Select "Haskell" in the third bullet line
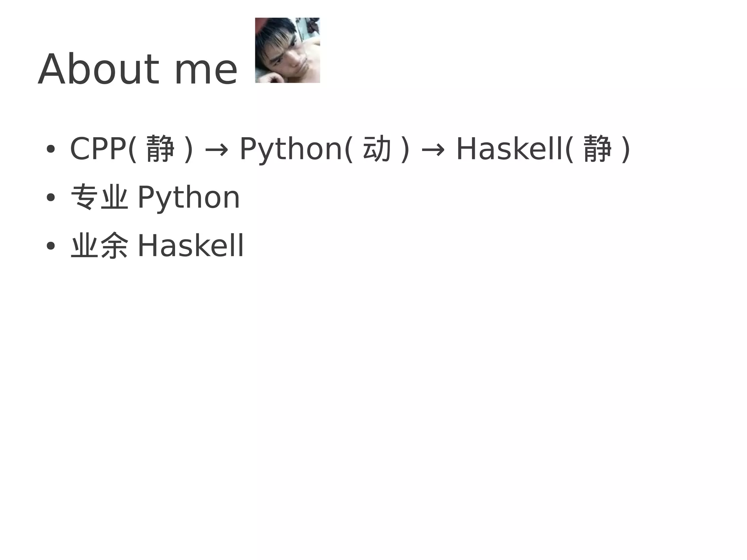747x560 pixels. tap(190, 246)
